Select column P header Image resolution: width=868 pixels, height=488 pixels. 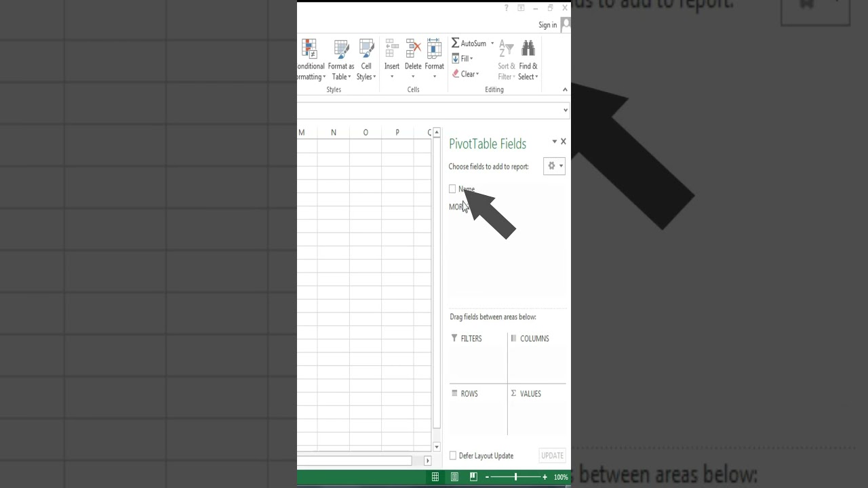[397, 132]
